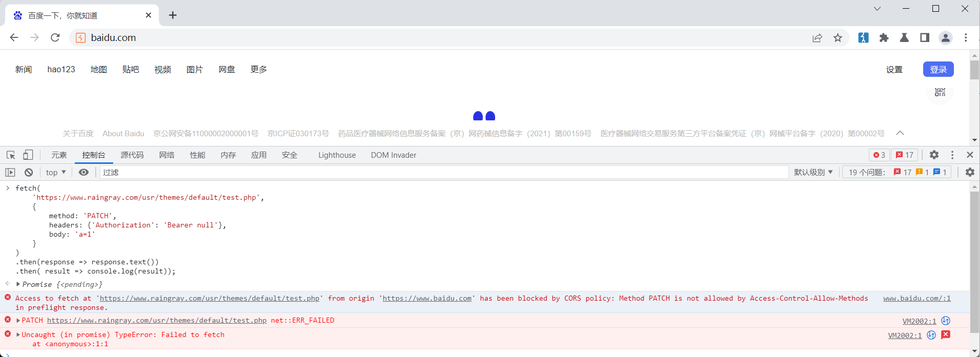980x357 pixels.
Task: Open the issue icon on the TypeError row
Action: 946,335
